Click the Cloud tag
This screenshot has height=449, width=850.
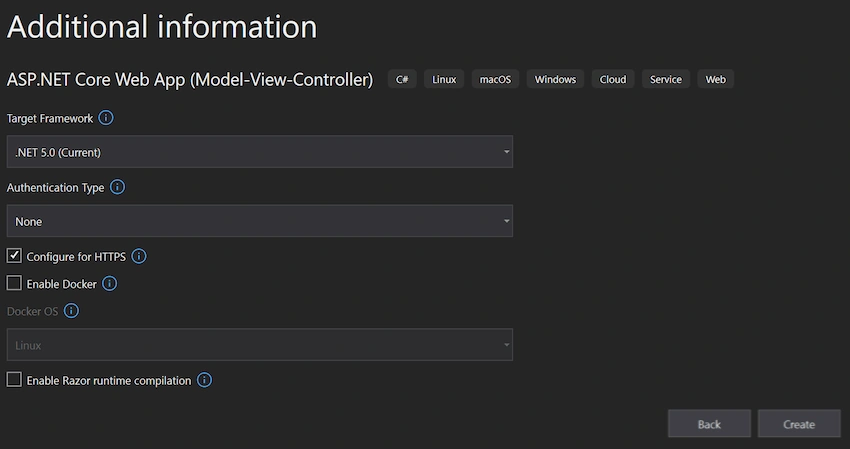pyautogui.click(x=613, y=79)
